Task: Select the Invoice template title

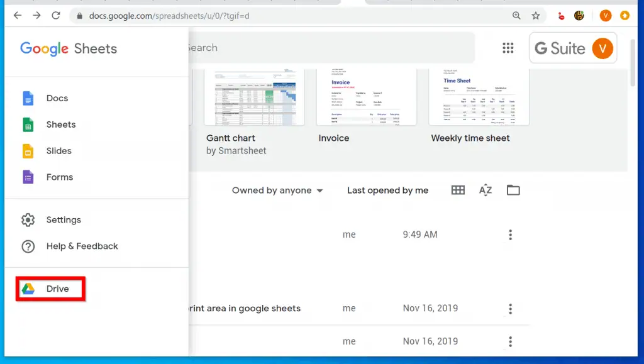Action: coord(334,138)
